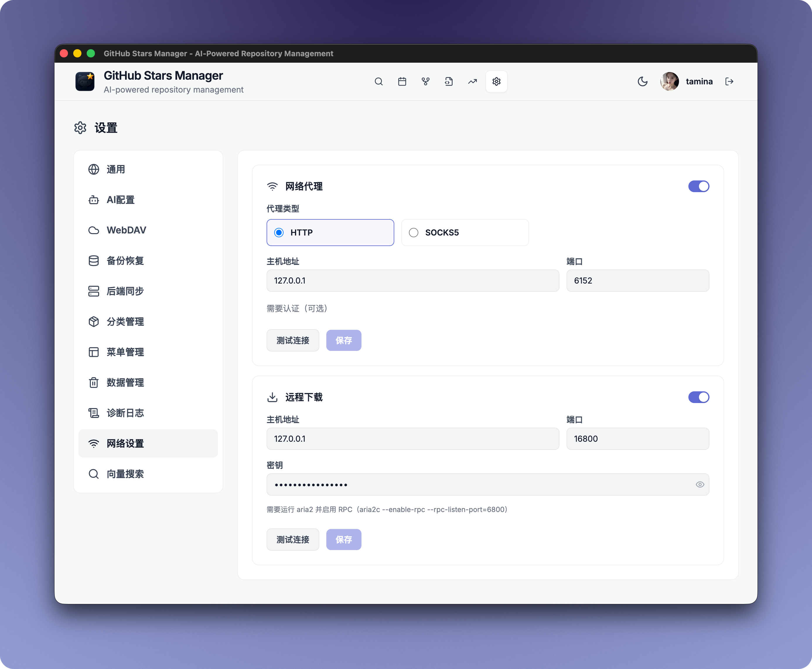Click the settings gear icon in header
The width and height of the screenshot is (812, 669).
497,82
